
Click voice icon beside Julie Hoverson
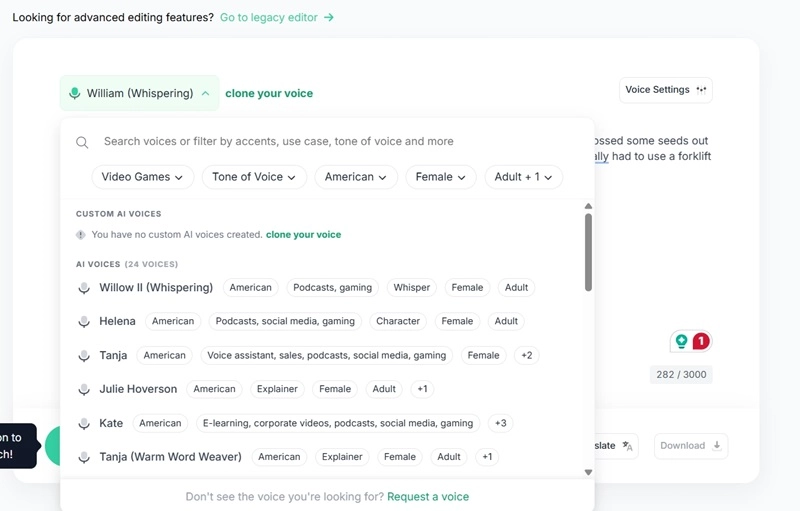(85, 389)
